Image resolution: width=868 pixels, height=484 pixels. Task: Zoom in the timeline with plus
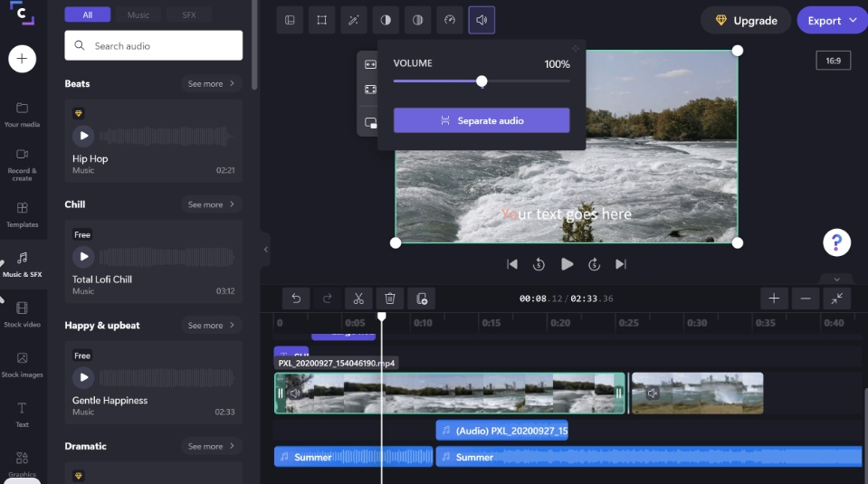774,299
